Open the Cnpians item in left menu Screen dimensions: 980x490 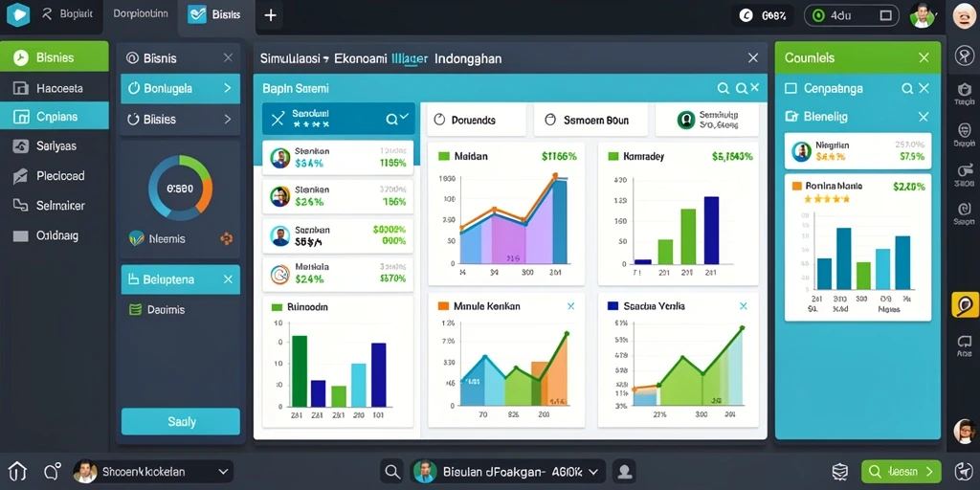(55, 116)
